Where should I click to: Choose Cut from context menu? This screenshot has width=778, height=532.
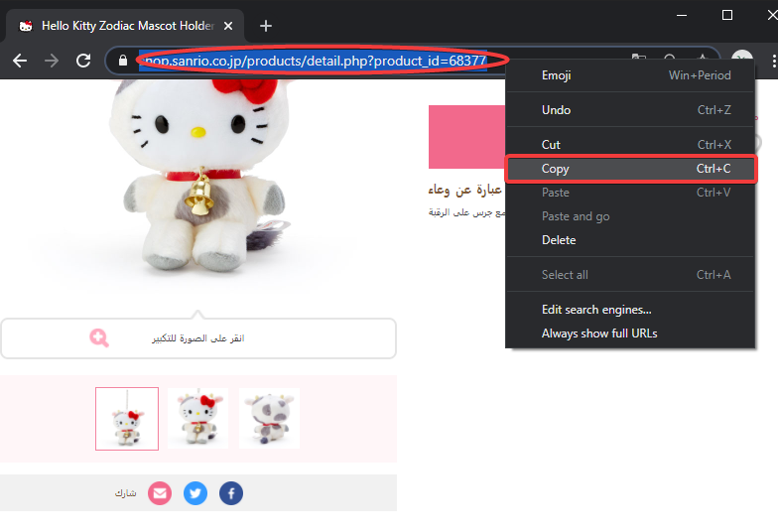point(630,145)
